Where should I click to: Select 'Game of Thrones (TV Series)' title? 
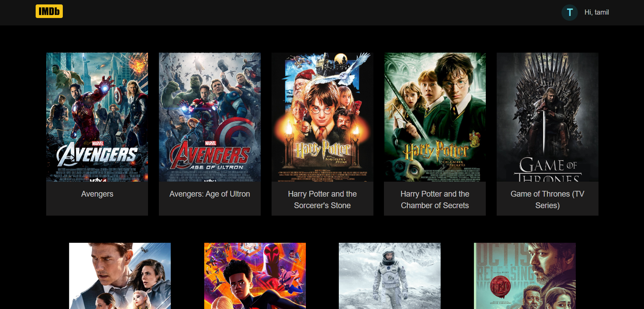[x=548, y=200]
